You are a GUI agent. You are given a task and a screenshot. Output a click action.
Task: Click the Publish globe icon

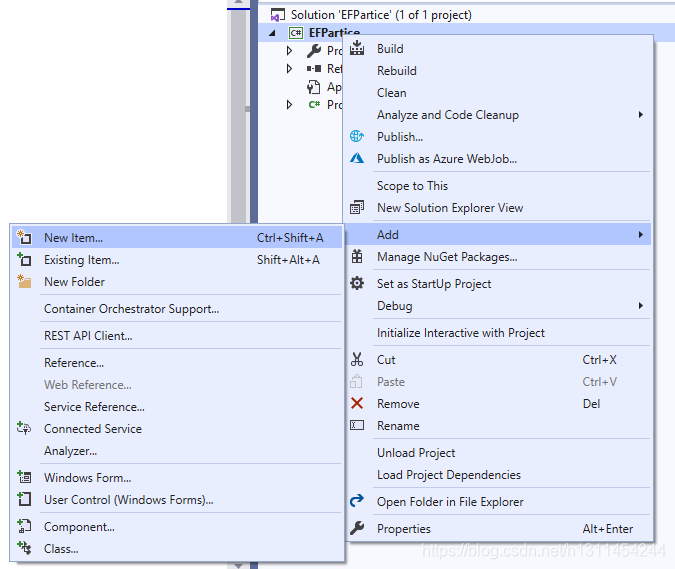pos(357,136)
